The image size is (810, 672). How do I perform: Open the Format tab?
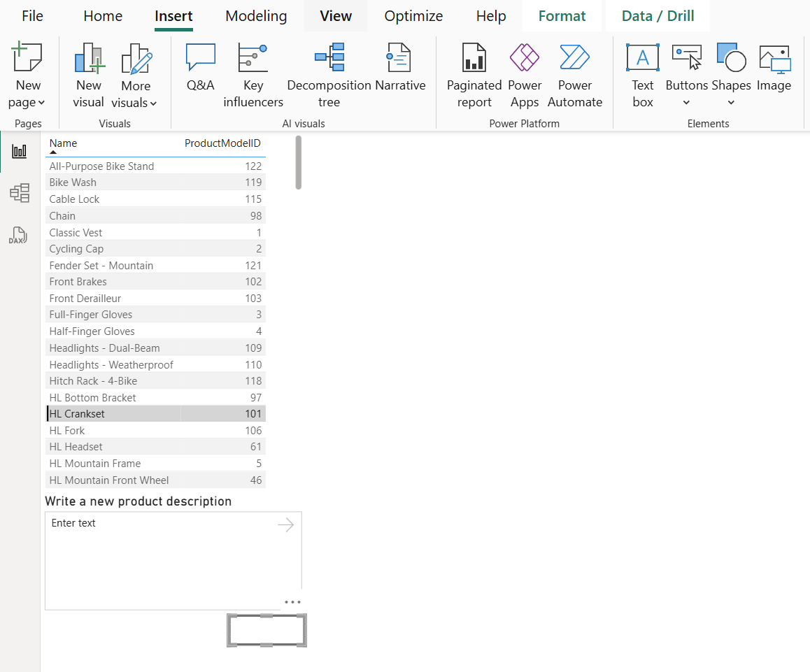tap(562, 15)
